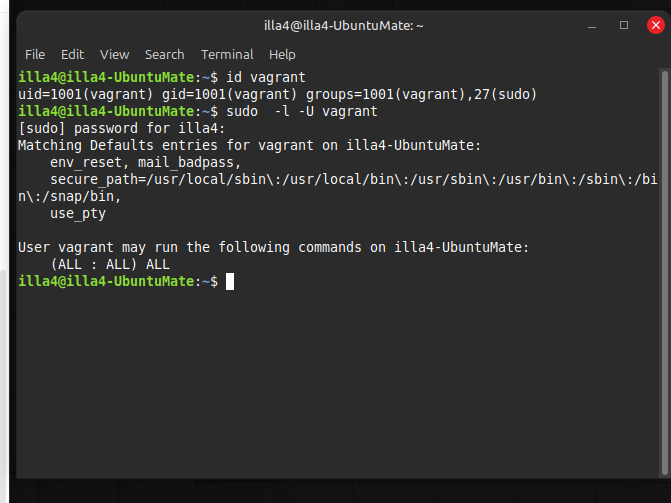671x503 pixels.
Task: Click the '[sudo] password for illa4:' line
Action: 122,128
